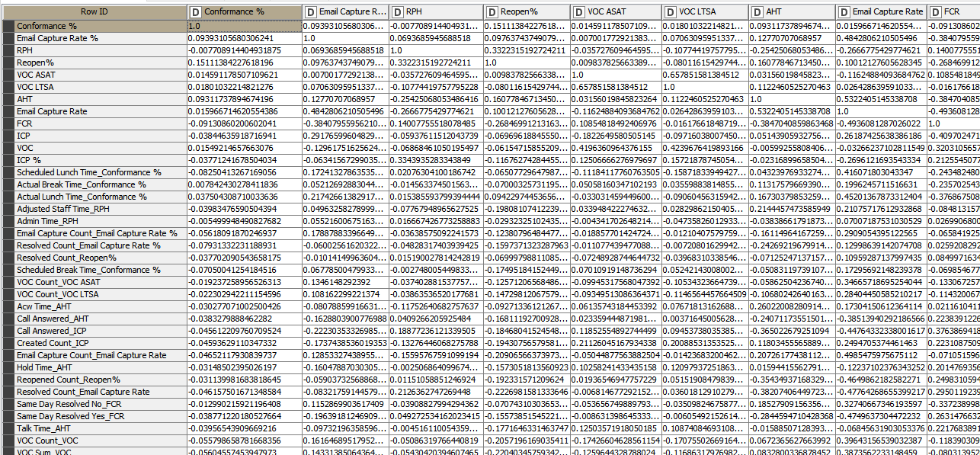
Task: Click the D type icon on Reopen% column
Action: 492,12
